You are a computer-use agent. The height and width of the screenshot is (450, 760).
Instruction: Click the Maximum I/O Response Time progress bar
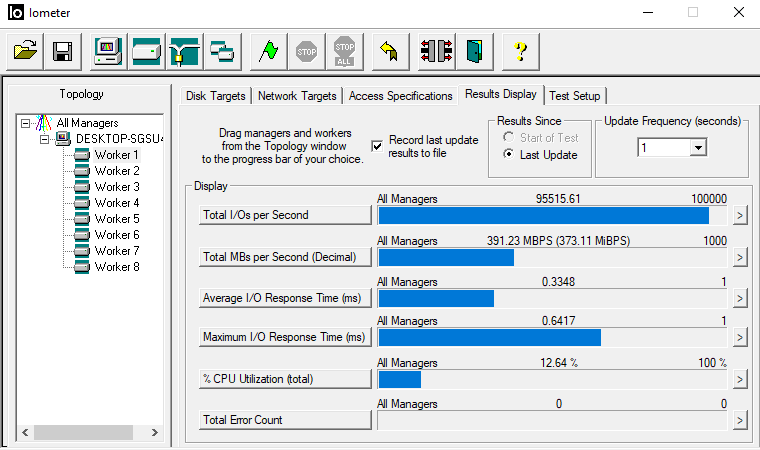(552, 338)
